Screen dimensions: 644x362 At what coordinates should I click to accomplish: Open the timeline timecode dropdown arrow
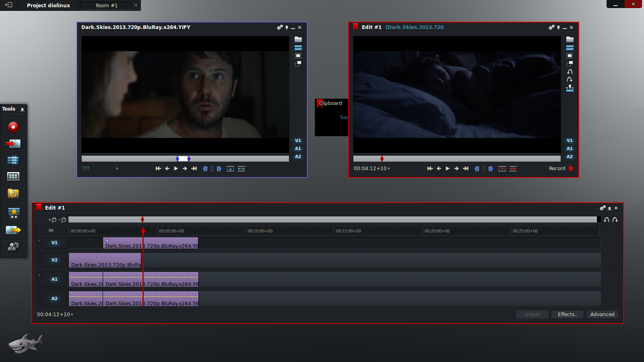click(x=72, y=315)
